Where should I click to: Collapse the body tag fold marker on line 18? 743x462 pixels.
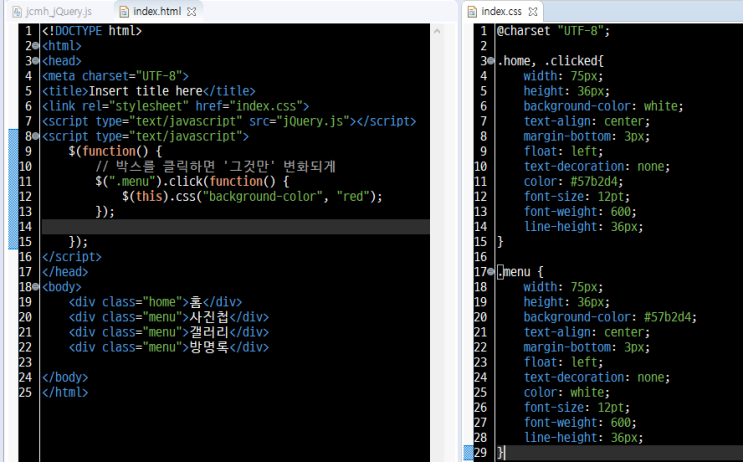(x=36, y=287)
